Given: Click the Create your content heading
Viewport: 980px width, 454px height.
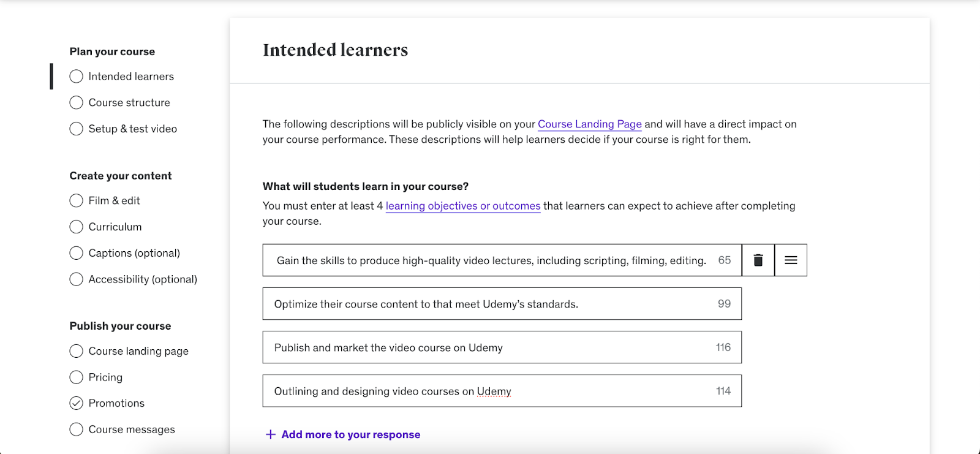Looking at the screenshot, I should pos(121,176).
